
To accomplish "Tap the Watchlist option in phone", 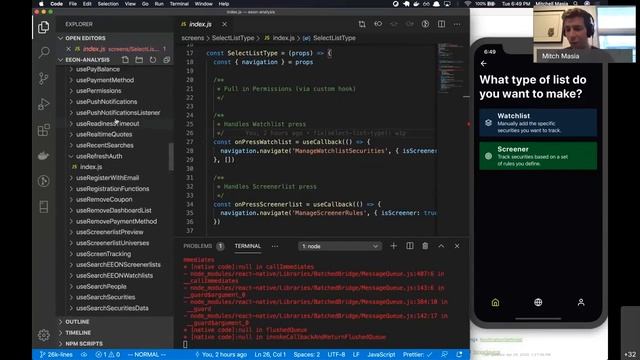I will pos(538,122).
